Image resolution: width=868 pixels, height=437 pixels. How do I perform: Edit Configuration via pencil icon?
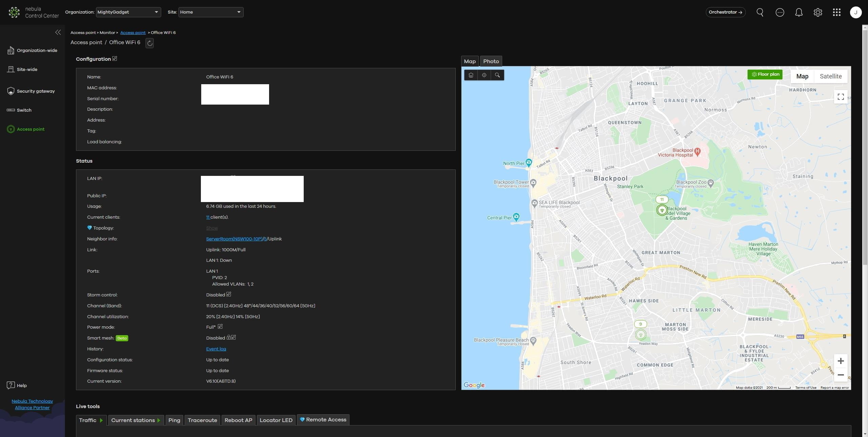click(115, 59)
